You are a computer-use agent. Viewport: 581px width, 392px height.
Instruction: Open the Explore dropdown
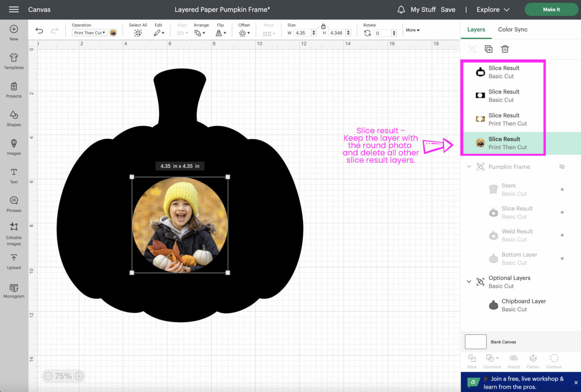(492, 9)
